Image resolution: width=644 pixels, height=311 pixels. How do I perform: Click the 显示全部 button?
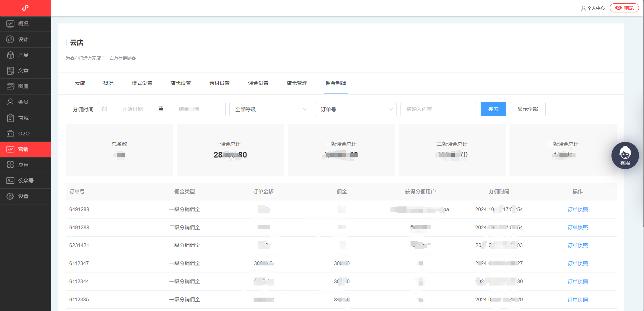point(528,109)
